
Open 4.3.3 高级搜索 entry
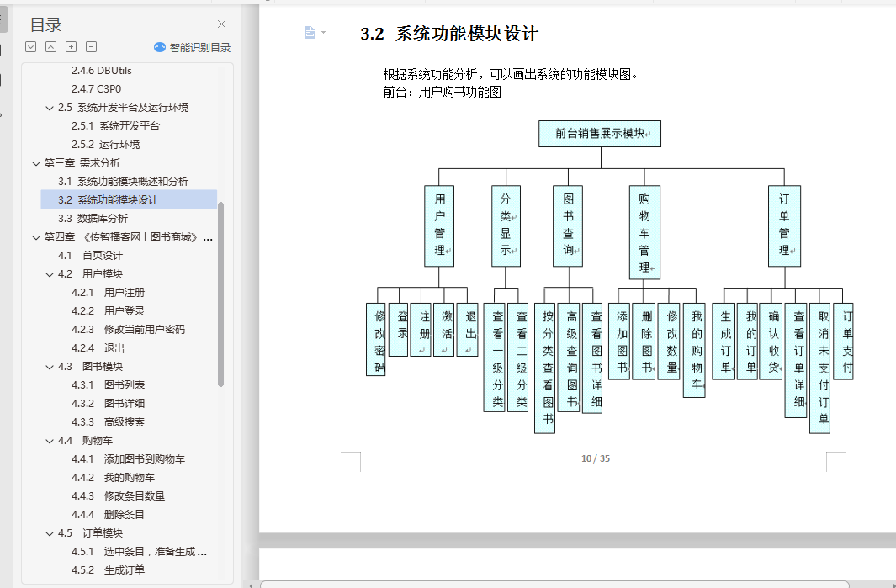[108, 421]
